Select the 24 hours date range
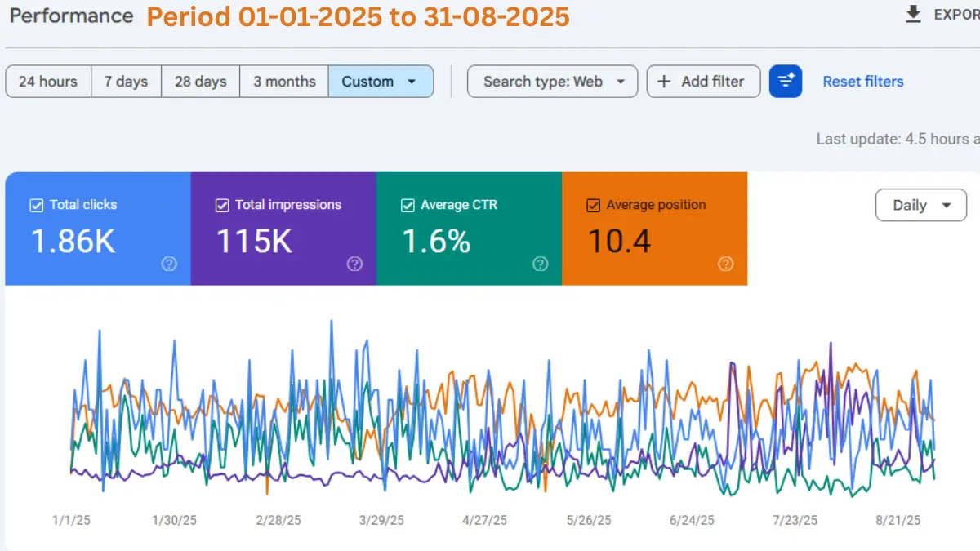 (48, 82)
